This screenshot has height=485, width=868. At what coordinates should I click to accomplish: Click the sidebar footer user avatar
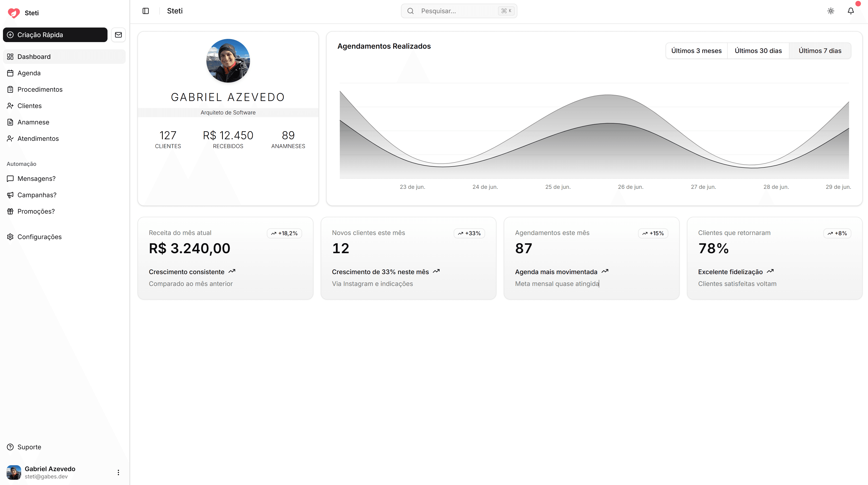pos(14,472)
